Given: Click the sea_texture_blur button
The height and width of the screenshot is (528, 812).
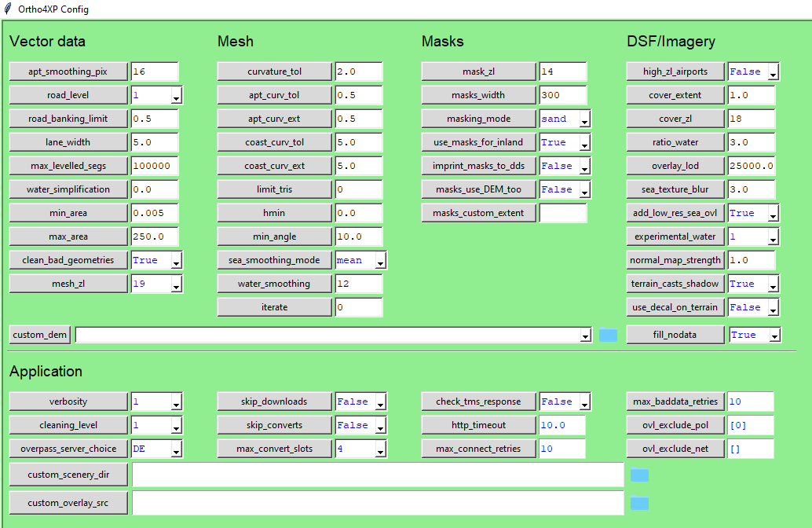Looking at the screenshot, I should 675,189.
